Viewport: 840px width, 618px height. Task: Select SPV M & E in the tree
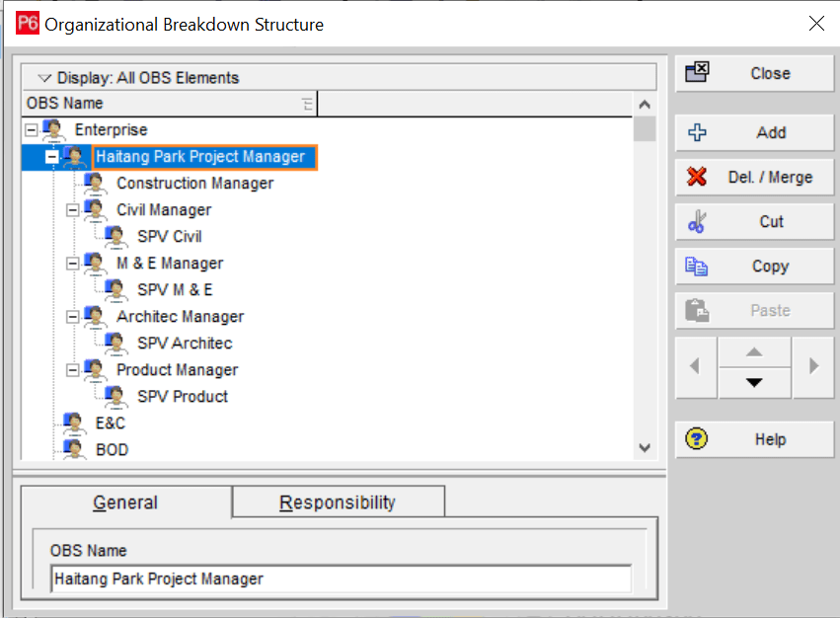[x=175, y=290]
